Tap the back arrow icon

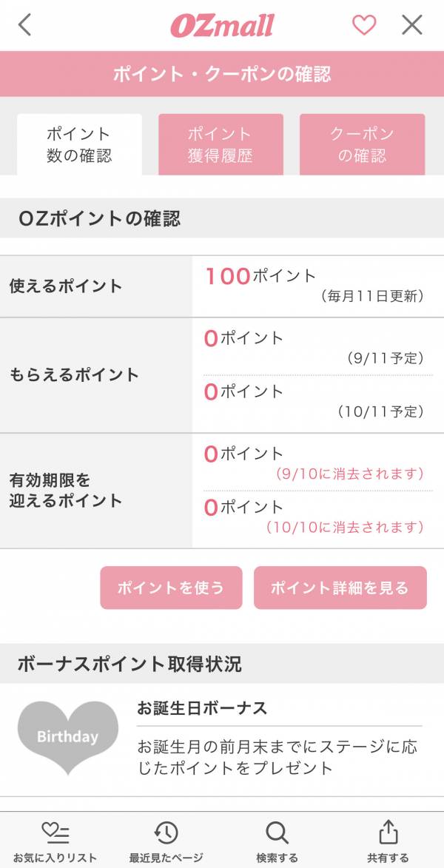(x=25, y=25)
